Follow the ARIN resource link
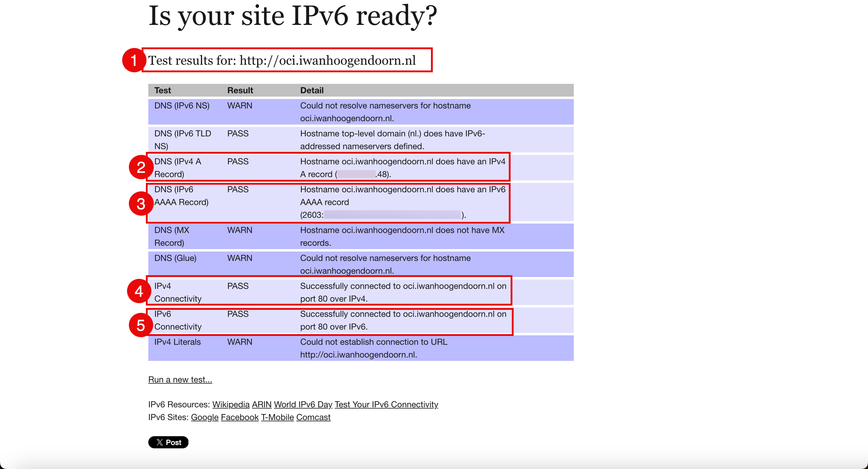Image resolution: width=868 pixels, height=469 pixels. 261,404
